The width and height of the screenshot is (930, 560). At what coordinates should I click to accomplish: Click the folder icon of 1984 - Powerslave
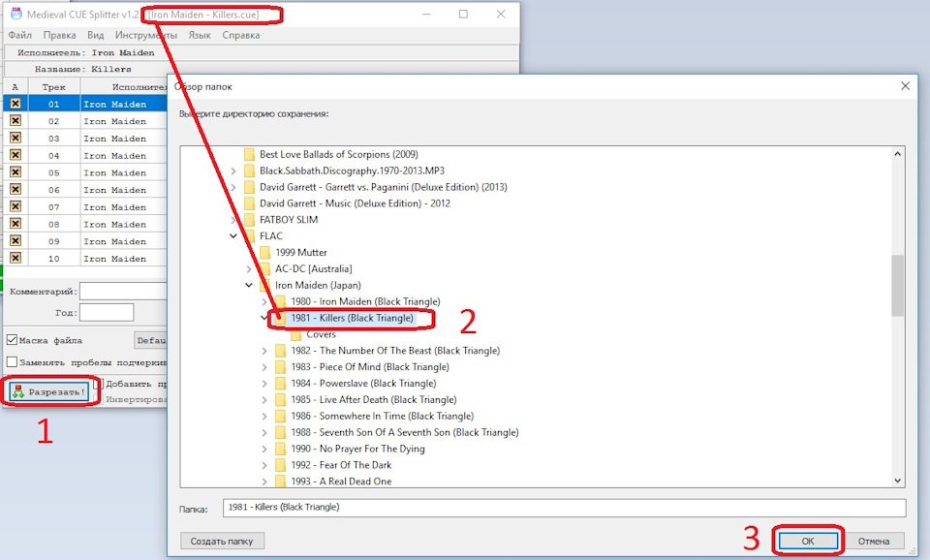281,384
